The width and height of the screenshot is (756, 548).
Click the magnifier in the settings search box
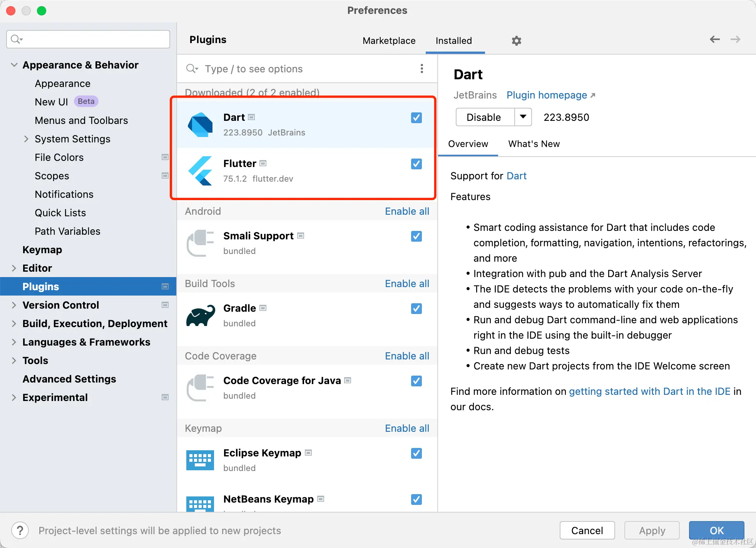17,39
